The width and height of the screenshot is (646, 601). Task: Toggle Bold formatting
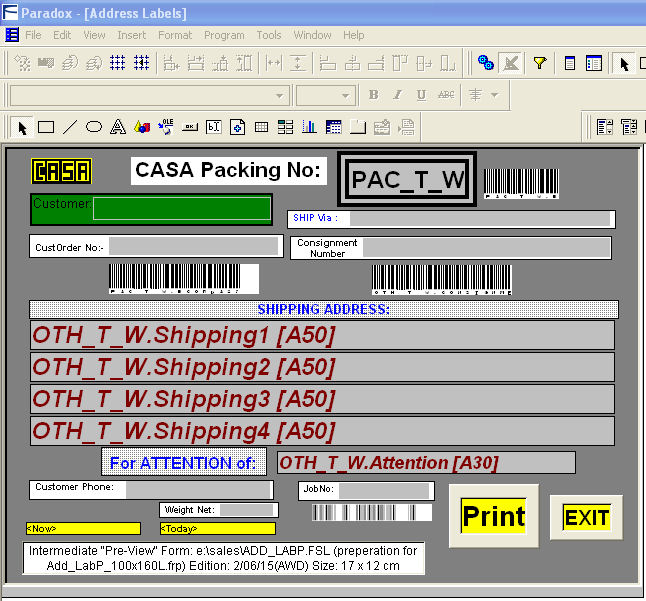coord(373,95)
